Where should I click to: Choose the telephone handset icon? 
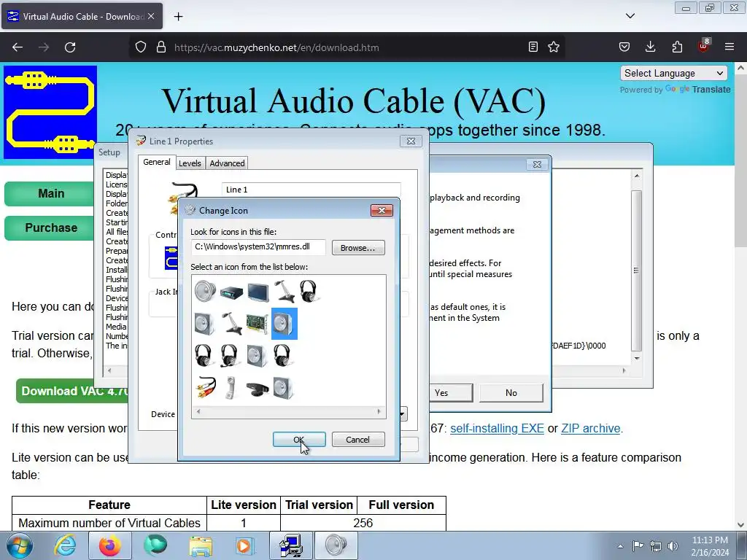click(x=231, y=387)
